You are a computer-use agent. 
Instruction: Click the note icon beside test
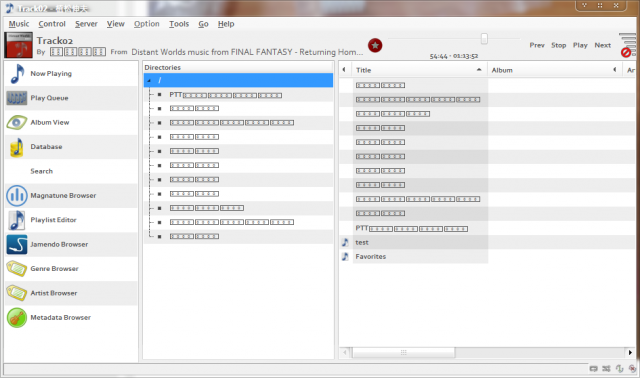click(345, 242)
